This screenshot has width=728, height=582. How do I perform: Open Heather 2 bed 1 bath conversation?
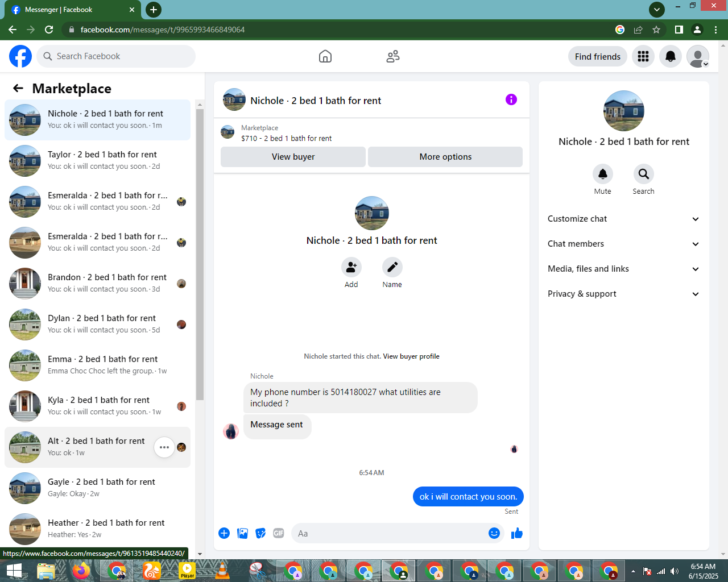[x=97, y=529]
